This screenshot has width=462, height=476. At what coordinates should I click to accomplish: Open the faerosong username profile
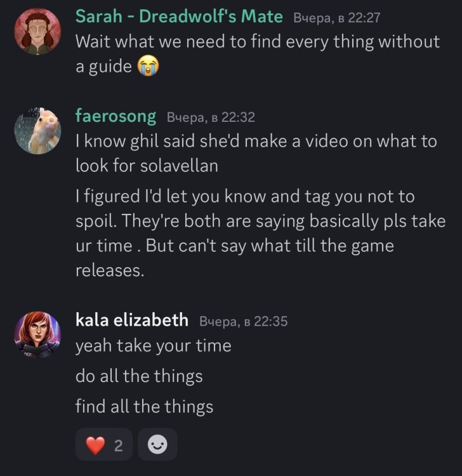(115, 116)
